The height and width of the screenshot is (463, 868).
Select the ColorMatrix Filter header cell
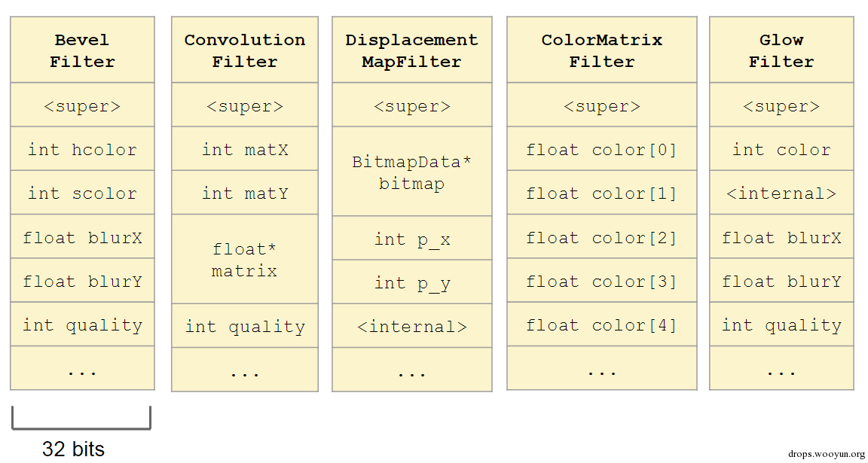coord(602,50)
